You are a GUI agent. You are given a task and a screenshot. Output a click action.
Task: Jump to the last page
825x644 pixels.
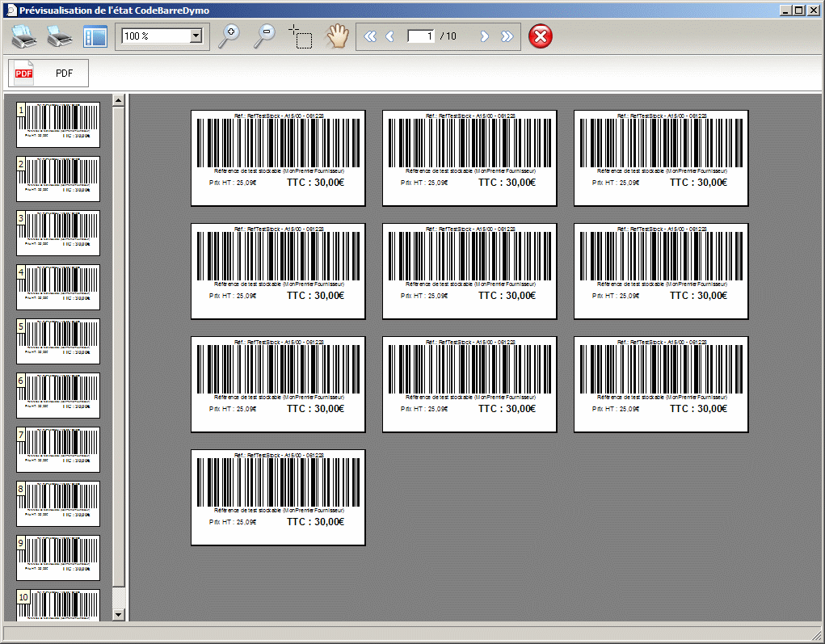coord(507,36)
